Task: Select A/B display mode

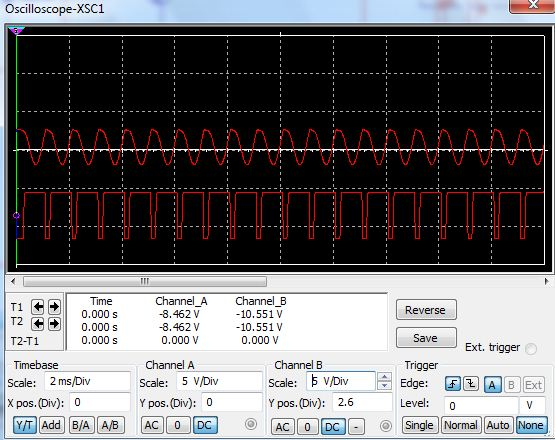Action: tap(110, 425)
